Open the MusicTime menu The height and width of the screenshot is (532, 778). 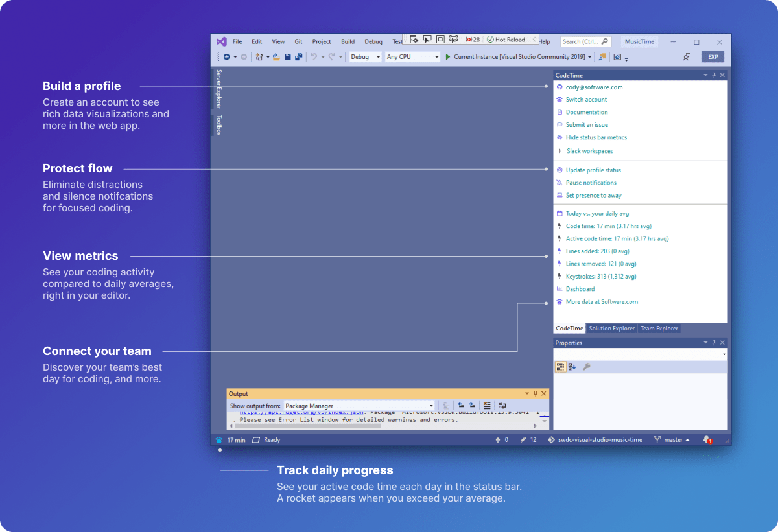[640, 41]
